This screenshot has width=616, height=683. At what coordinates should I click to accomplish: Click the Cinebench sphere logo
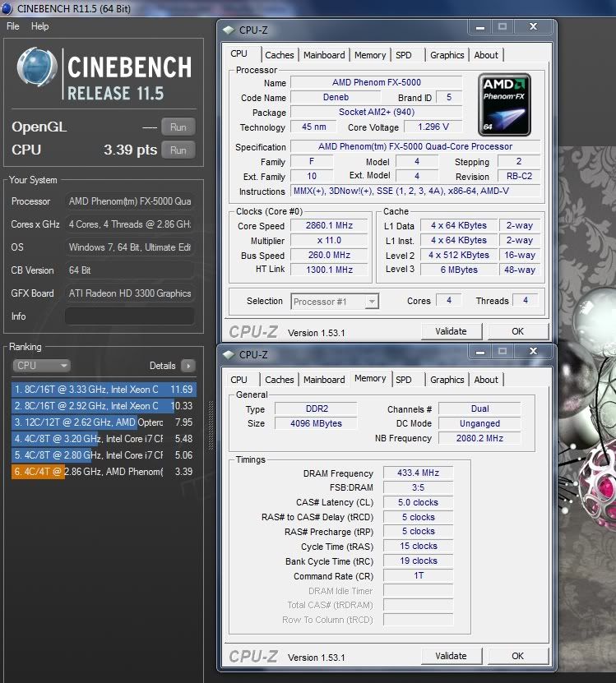[x=37, y=67]
